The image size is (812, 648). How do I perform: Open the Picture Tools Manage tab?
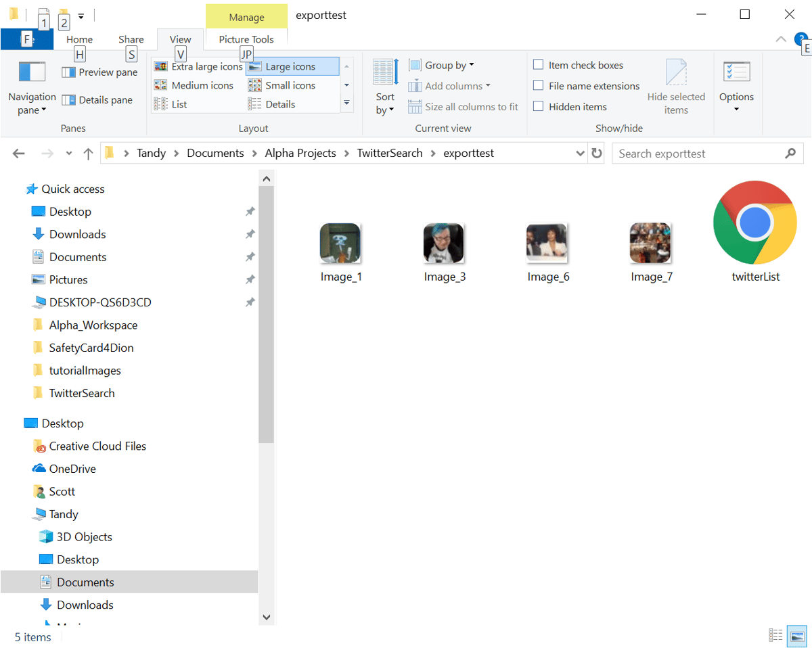click(246, 15)
